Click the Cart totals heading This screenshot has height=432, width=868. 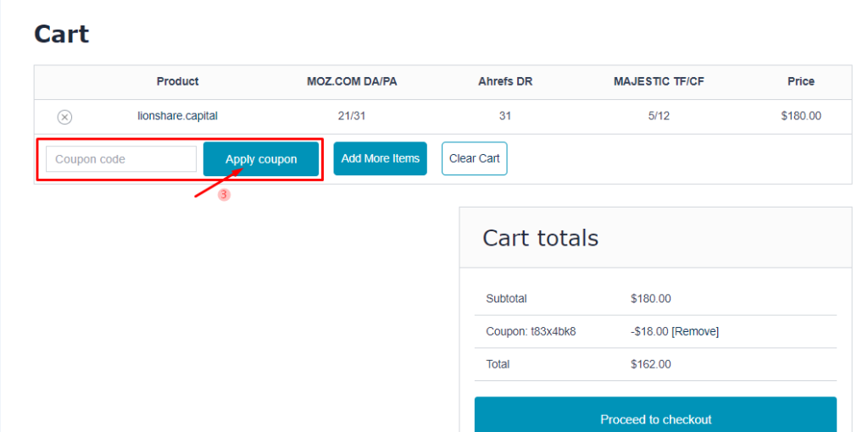pyautogui.click(x=540, y=238)
